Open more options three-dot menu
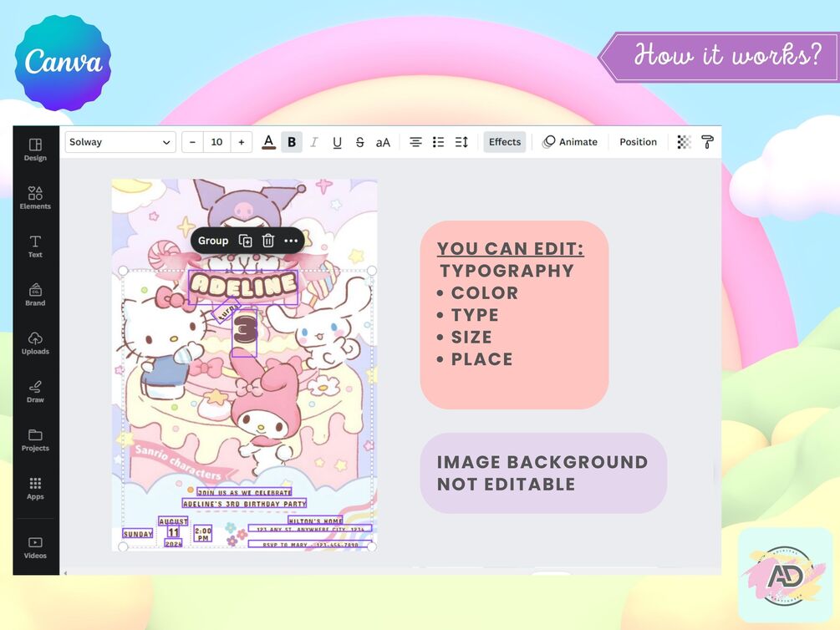This screenshot has height=630, width=840. click(x=291, y=241)
